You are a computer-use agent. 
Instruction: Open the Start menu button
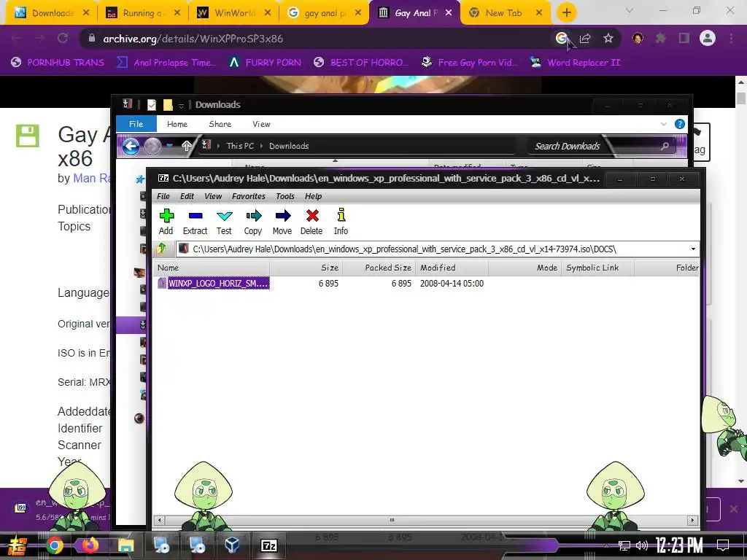point(18,545)
